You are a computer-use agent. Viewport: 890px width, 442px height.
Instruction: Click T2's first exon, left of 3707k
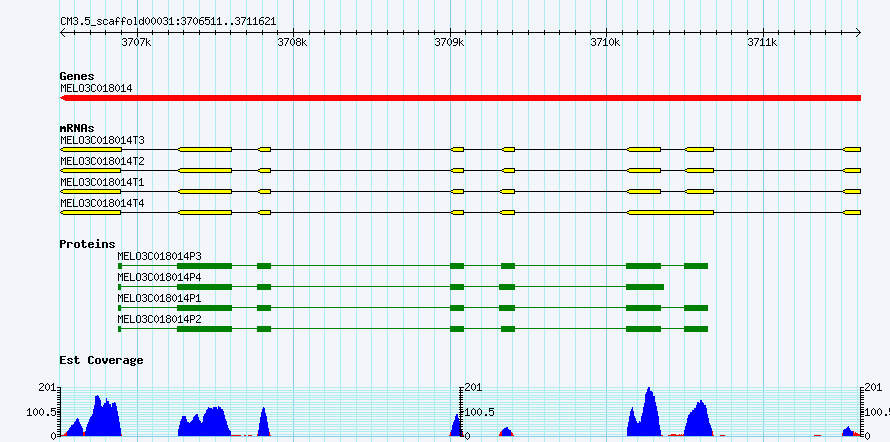90,170
